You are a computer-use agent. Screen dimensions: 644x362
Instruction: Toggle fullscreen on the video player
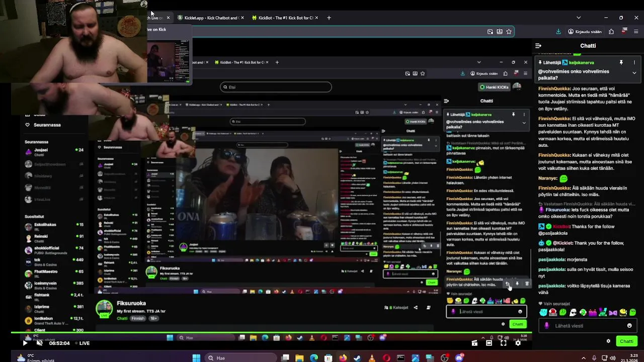pyautogui.click(x=504, y=343)
